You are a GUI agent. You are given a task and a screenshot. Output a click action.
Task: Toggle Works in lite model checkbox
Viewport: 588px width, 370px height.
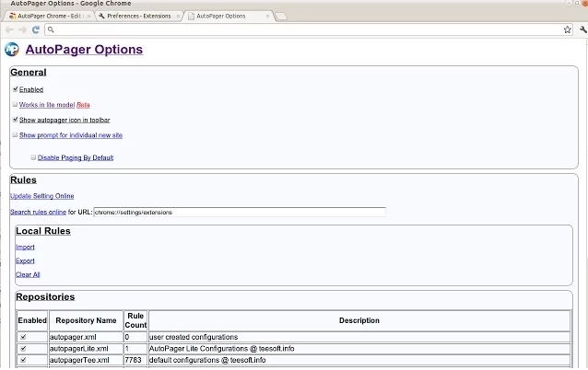tap(15, 105)
